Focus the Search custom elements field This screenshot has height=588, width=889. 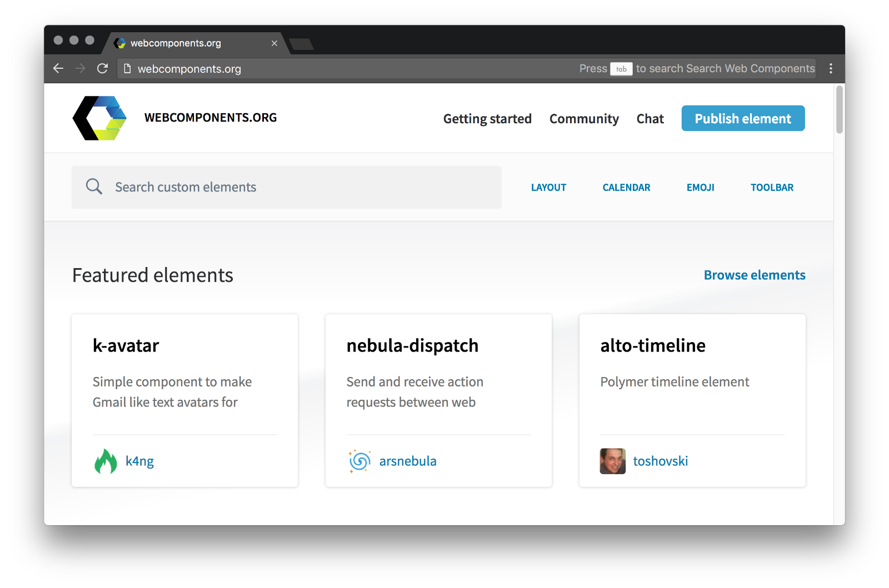pyautogui.click(x=300, y=187)
